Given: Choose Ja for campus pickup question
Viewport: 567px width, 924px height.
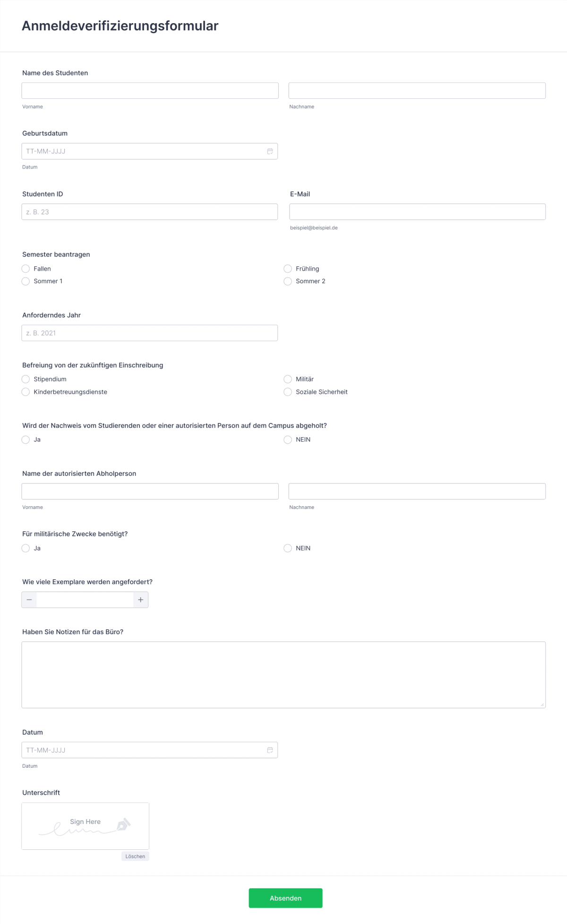Looking at the screenshot, I should pos(26,440).
